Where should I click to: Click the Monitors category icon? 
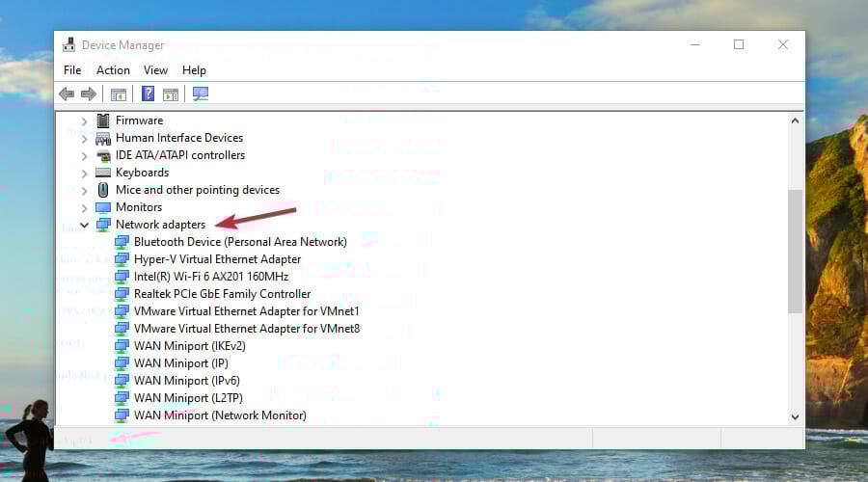click(x=103, y=207)
